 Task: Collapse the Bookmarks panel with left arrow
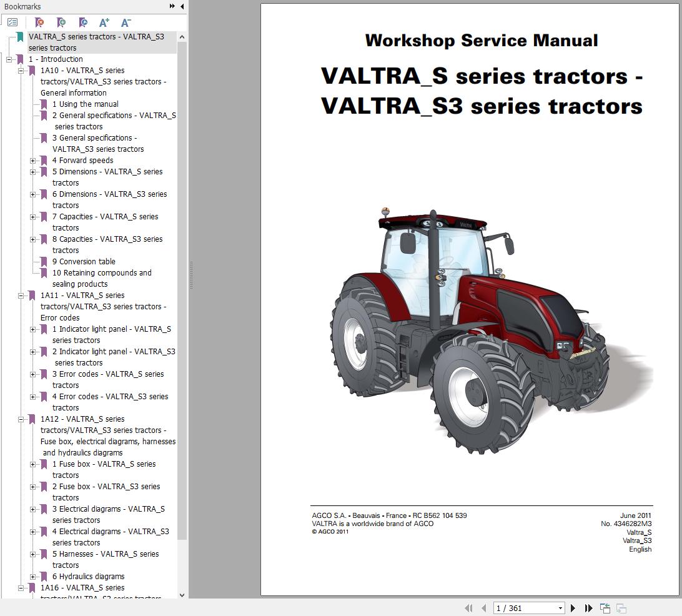[x=182, y=6]
